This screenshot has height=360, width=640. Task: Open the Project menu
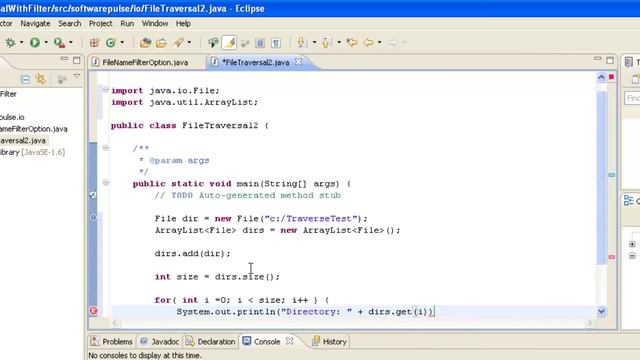click(100, 24)
